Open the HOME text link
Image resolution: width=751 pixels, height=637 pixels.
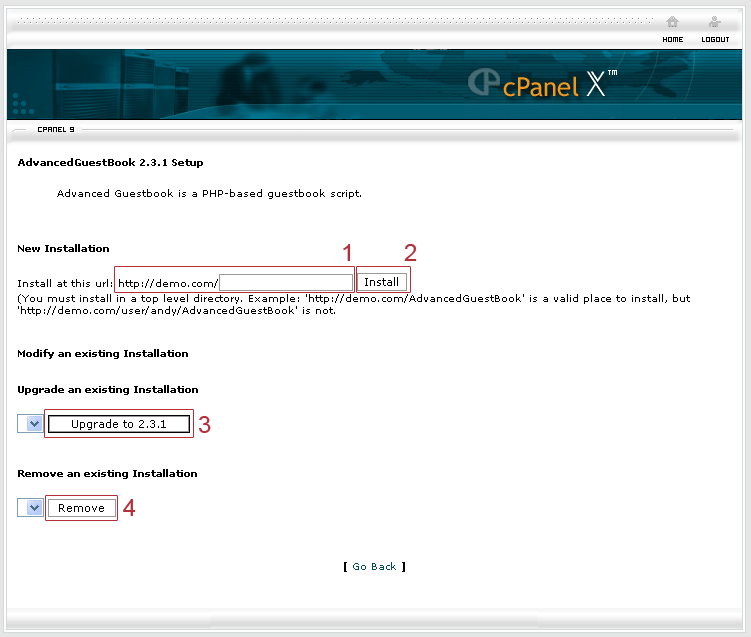[x=672, y=40]
